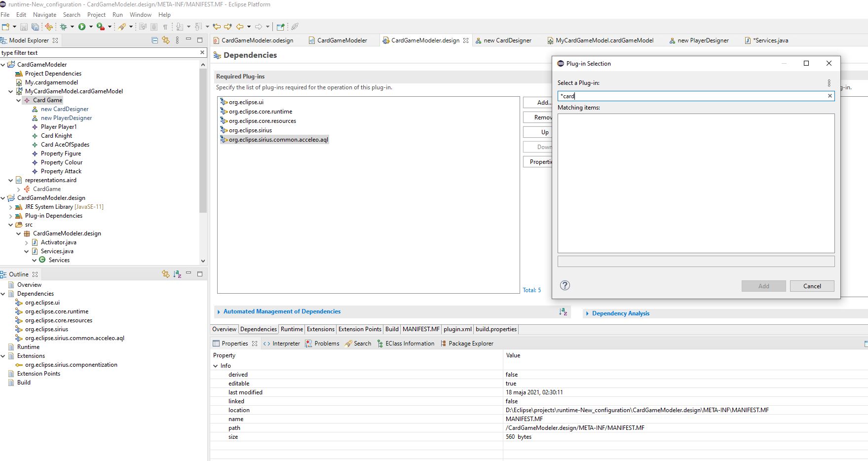Open the Project menu
868x461 pixels.
[x=96, y=15]
